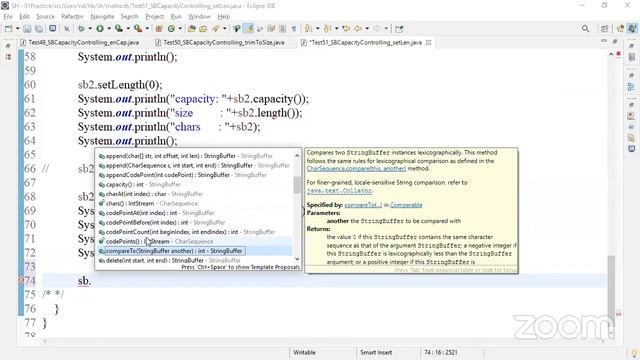The width and height of the screenshot is (640, 360).
Task: Open the File menu
Action: click(8, 16)
